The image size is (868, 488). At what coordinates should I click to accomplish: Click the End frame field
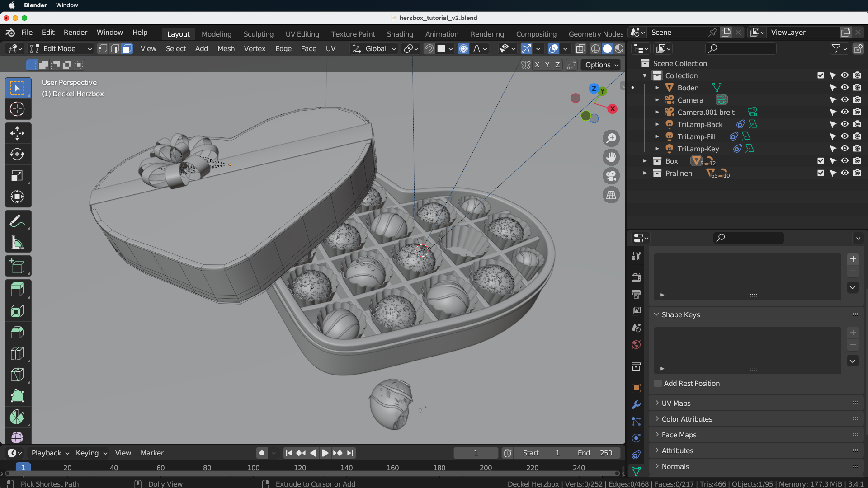[x=595, y=453]
